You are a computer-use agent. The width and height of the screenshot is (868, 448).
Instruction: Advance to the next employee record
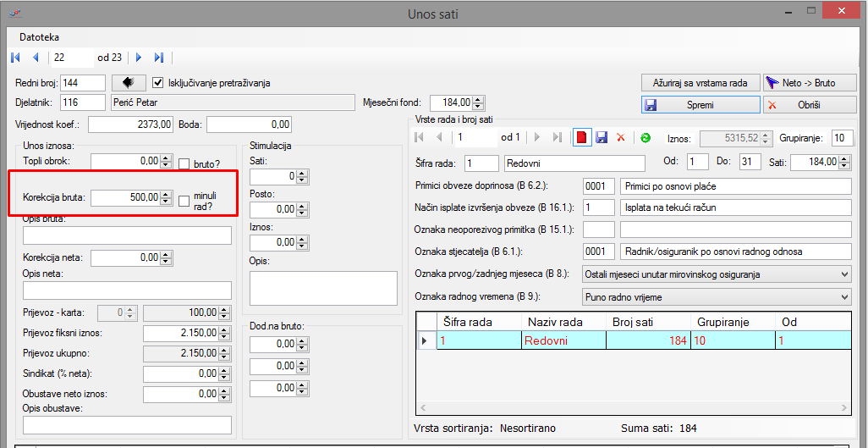(x=139, y=58)
